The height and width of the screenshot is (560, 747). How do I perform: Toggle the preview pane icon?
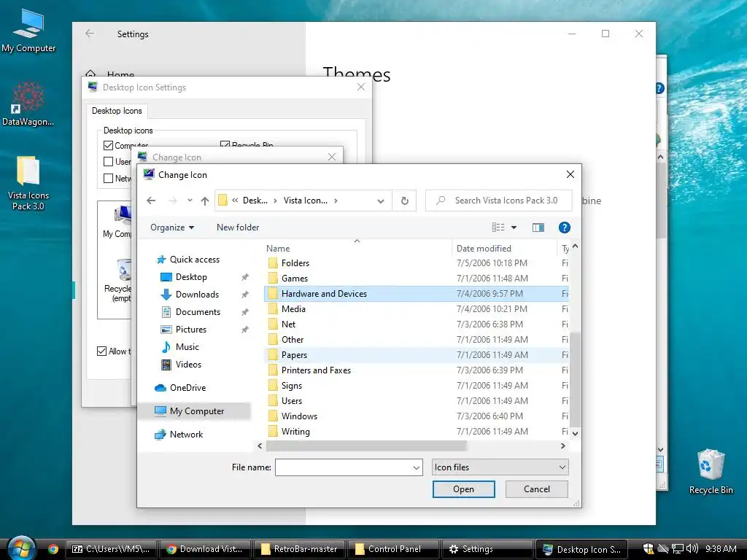click(538, 227)
